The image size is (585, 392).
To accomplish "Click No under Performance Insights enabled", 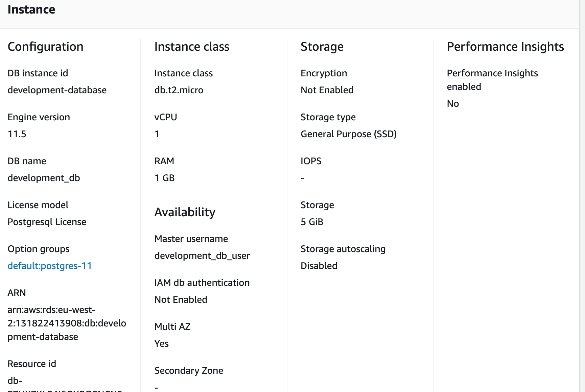I will (x=453, y=104).
